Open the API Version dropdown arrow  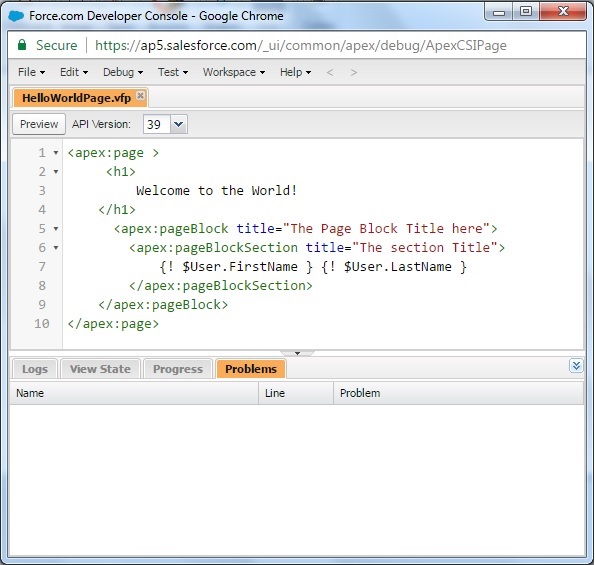coord(179,124)
